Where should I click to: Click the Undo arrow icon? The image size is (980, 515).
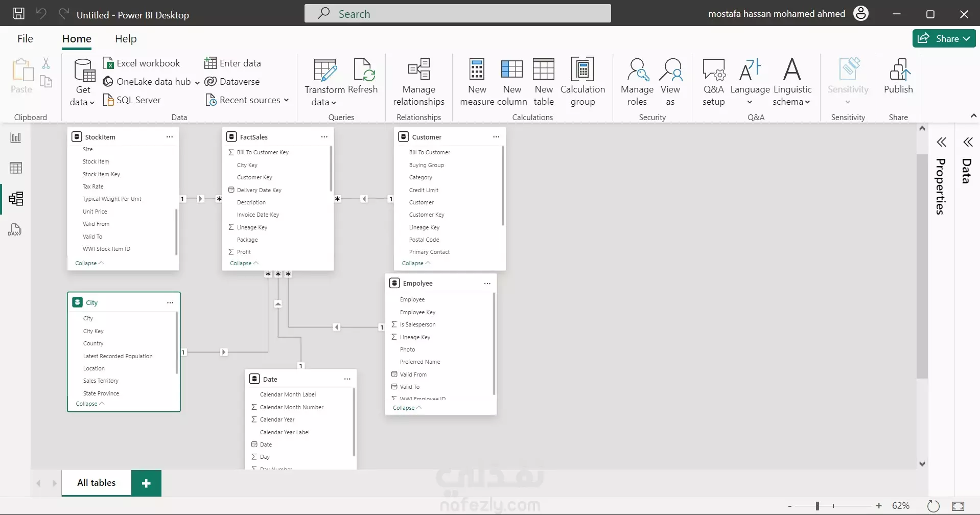pos(41,14)
